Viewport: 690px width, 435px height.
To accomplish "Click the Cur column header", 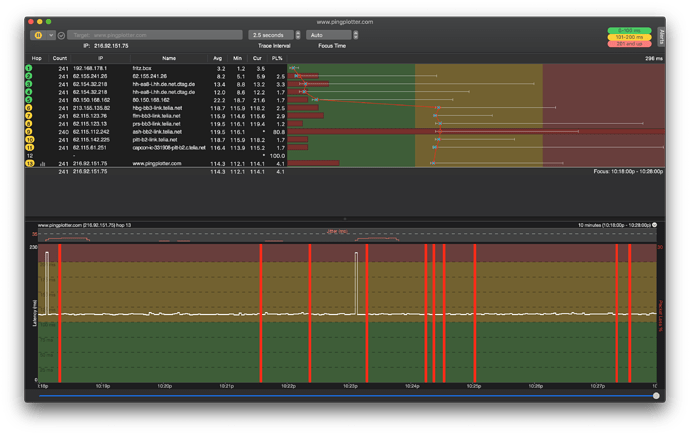I will click(257, 58).
